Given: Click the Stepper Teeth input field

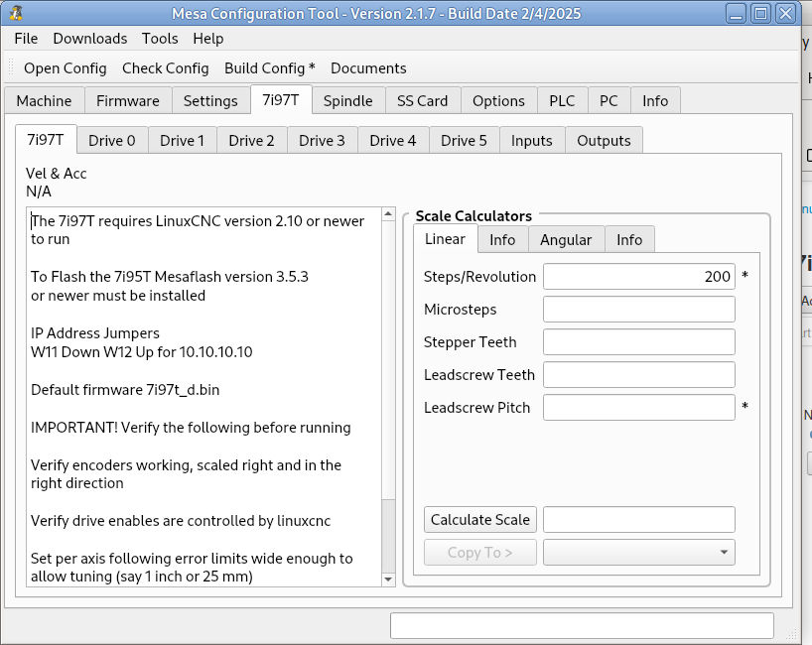Looking at the screenshot, I should (x=639, y=341).
